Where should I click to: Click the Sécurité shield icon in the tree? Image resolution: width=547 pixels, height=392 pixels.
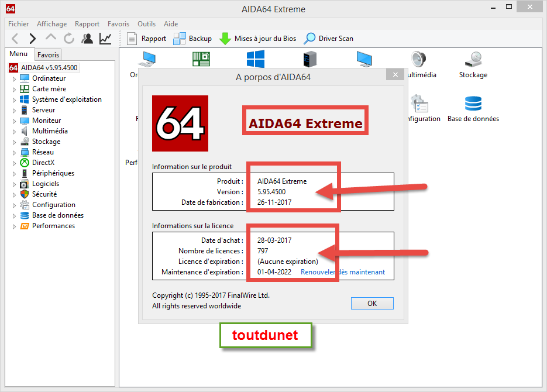pos(25,194)
